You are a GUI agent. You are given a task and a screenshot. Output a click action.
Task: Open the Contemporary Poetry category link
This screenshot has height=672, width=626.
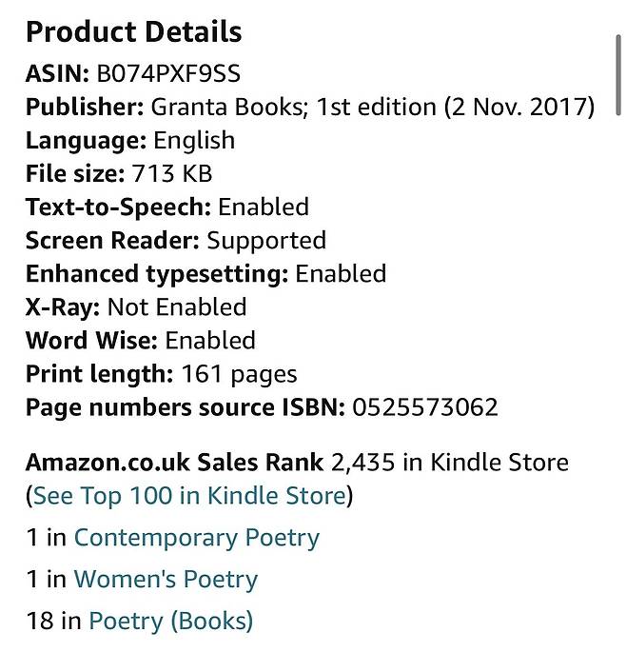196,538
